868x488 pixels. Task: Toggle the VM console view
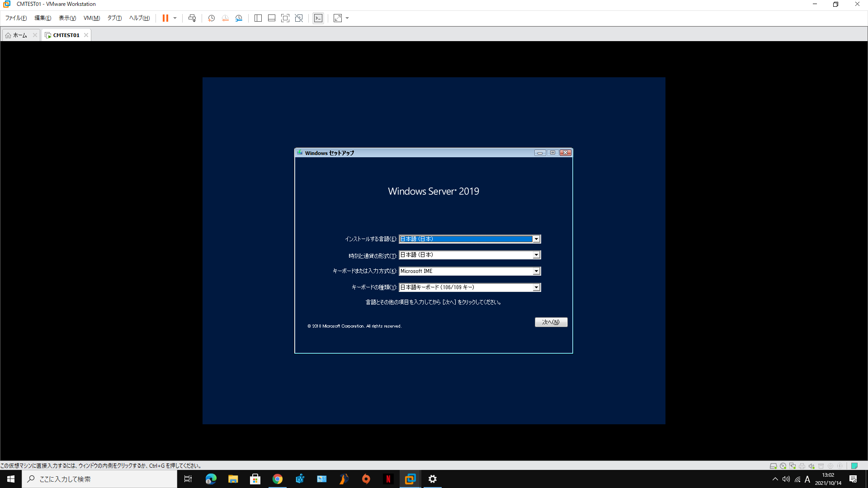pos(319,18)
